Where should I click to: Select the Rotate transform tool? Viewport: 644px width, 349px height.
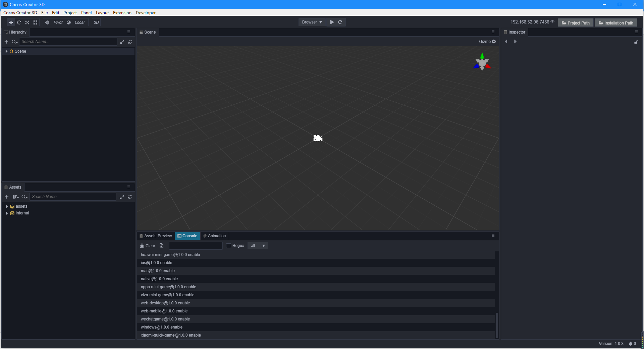(19, 22)
